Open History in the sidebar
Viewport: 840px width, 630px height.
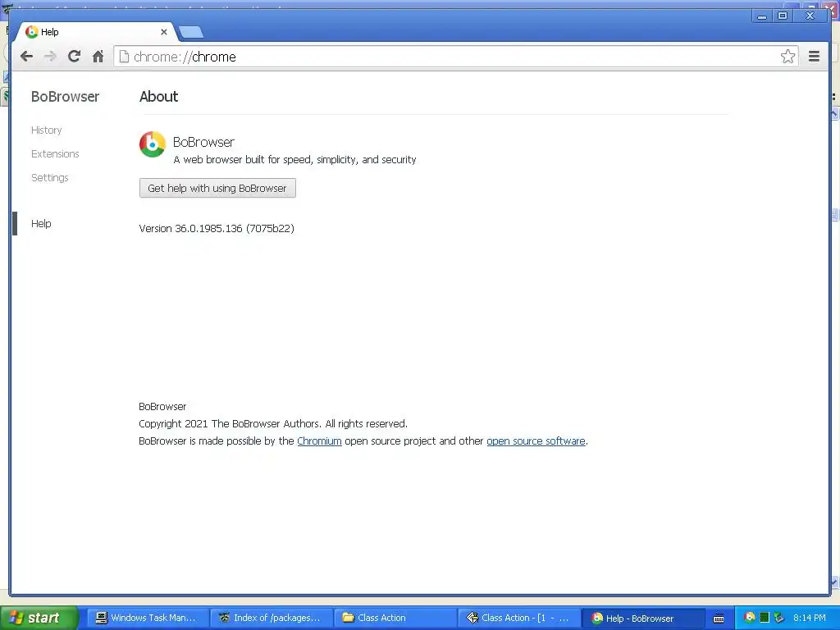tap(47, 130)
